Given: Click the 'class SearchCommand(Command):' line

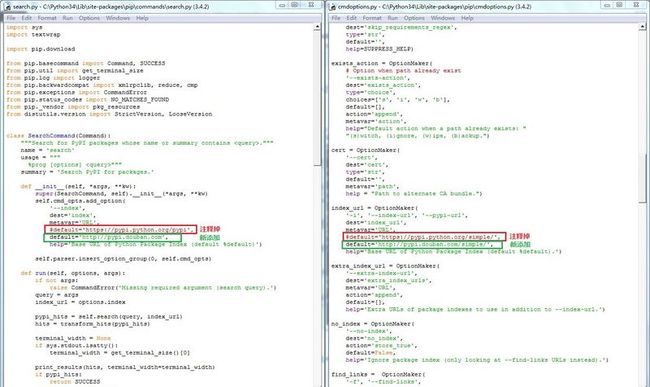Looking at the screenshot, I should tap(58, 136).
